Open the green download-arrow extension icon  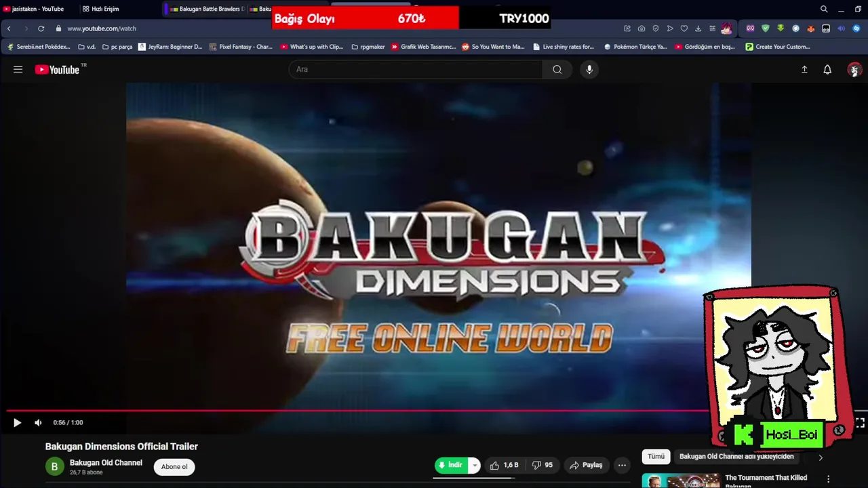781,28
